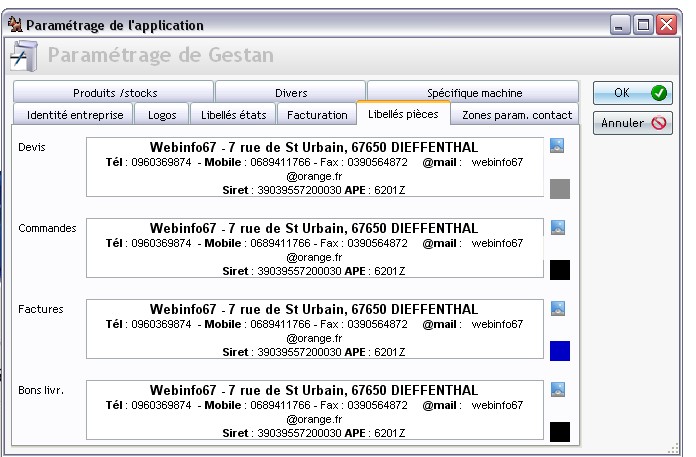The width and height of the screenshot is (696, 457).
Task: Open the black color swatch for Commandes
Action: pyautogui.click(x=560, y=270)
